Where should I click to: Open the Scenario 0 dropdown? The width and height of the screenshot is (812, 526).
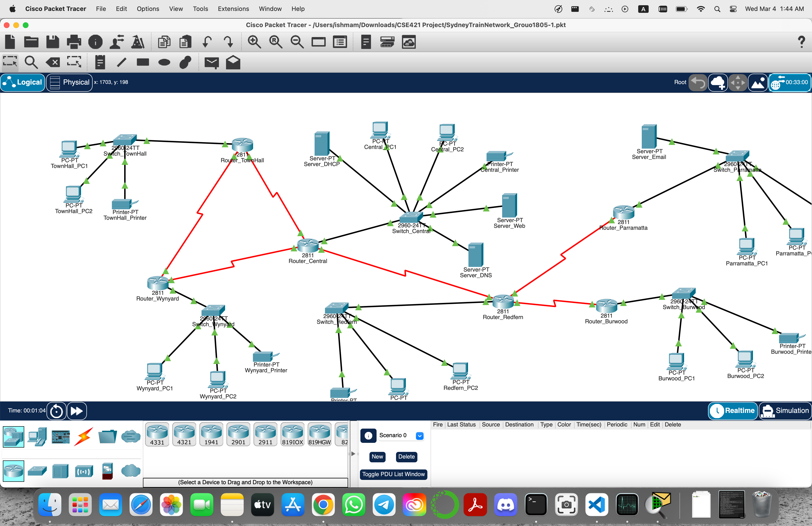coord(420,435)
